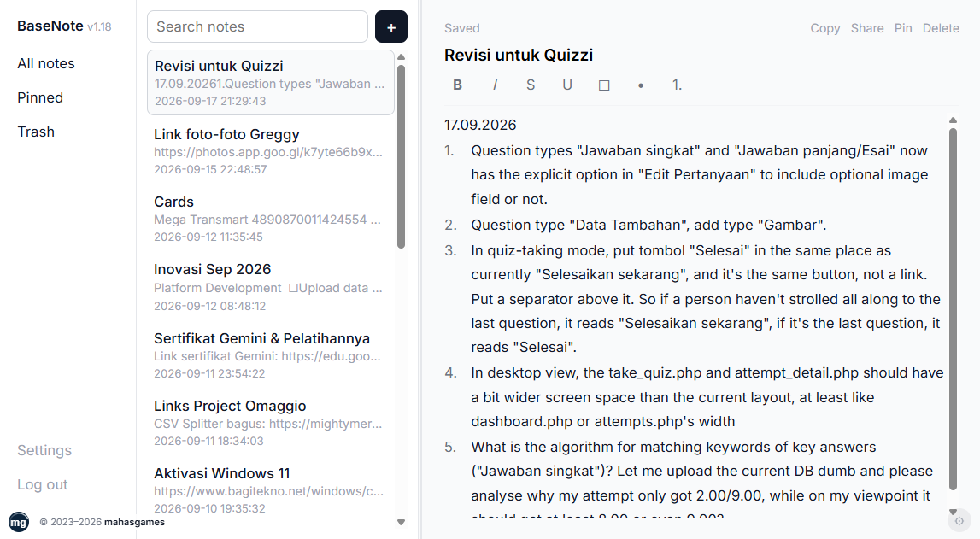Viewport: 980px width, 539px height.
Task: Toggle underline formatting
Action: click(x=566, y=85)
